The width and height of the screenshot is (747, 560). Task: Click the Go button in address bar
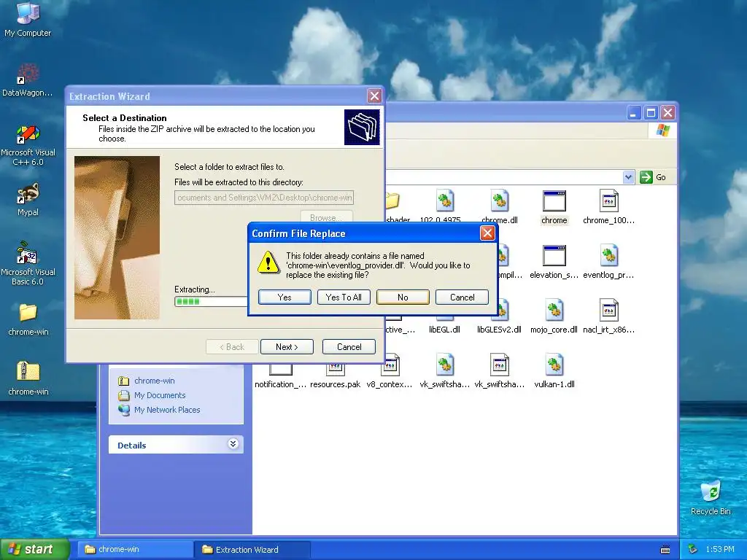pos(654,177)
